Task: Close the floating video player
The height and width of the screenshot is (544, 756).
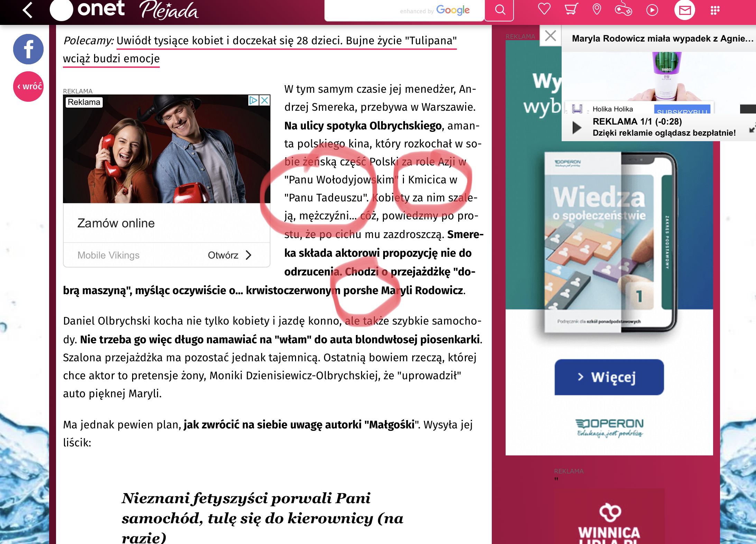Action: (550, 36)
